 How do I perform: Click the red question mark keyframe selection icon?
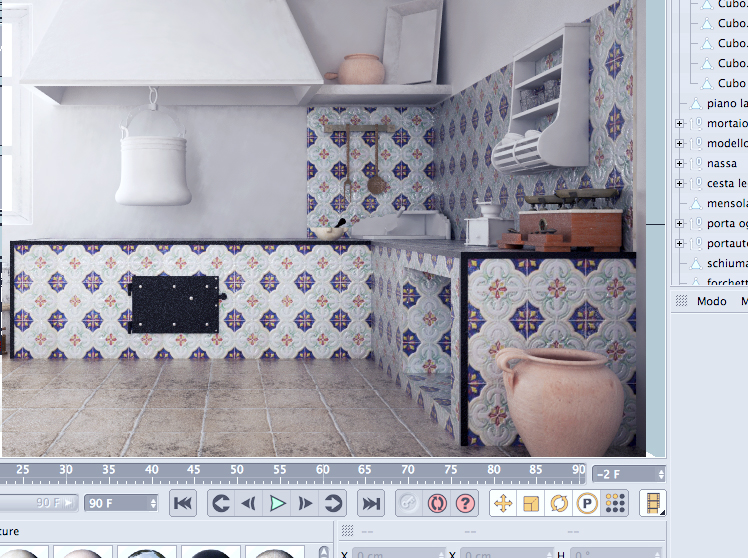pos(465,503)
